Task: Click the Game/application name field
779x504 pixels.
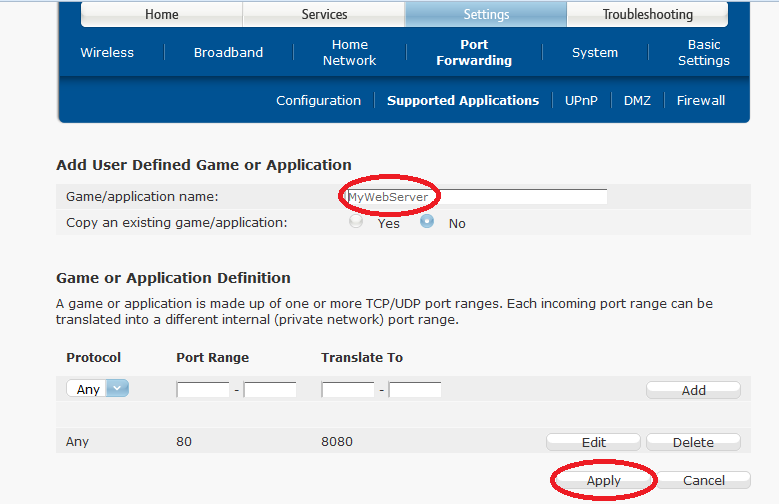Action: pyautogui.click(x=475, y=197)
